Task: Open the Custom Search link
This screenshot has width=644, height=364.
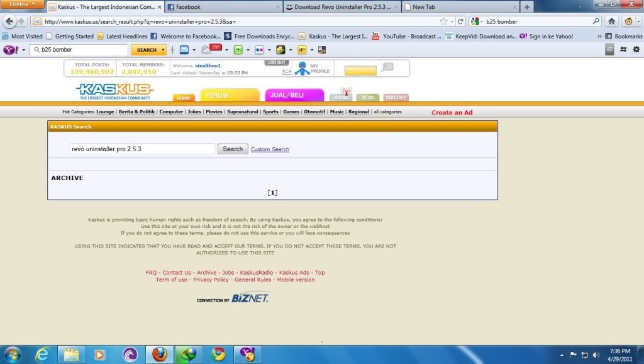Action: click(270, 149)
